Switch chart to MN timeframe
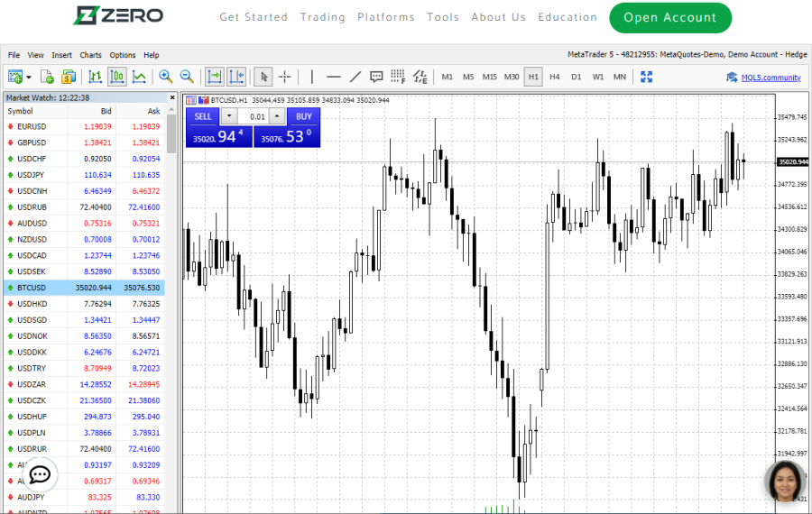This screenshot has width=812, height=514. coord(620,78)
